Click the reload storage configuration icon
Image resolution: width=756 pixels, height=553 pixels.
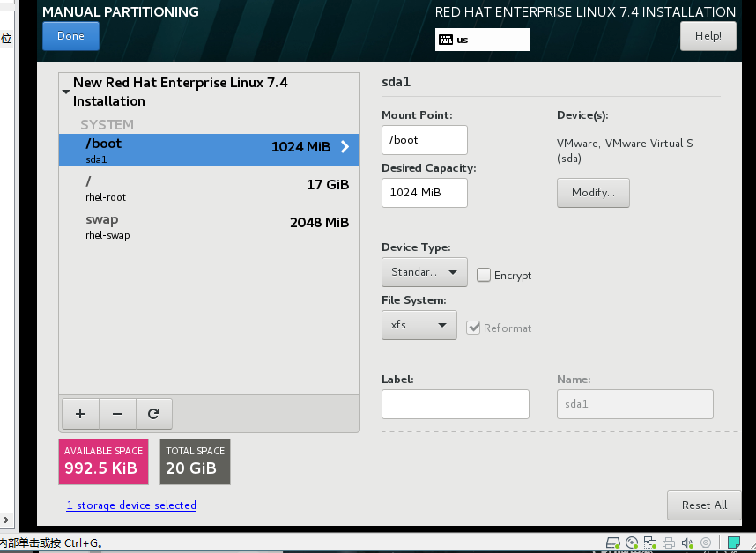point(154,414)
